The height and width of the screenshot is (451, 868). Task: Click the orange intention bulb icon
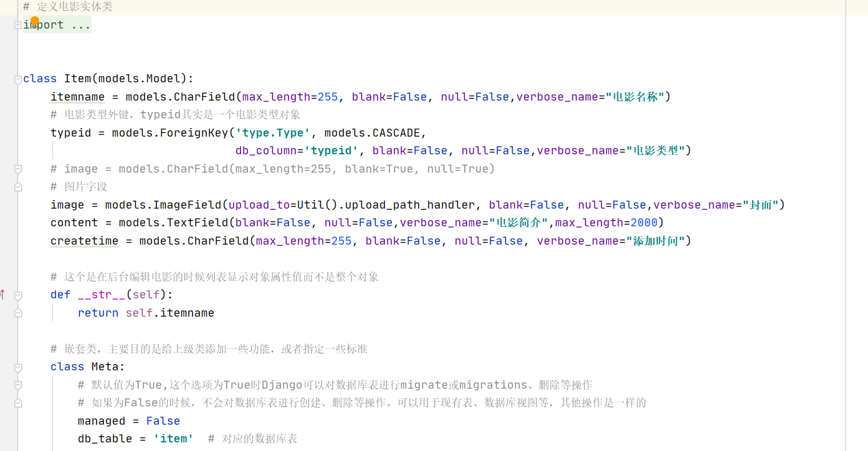point(34,21)
